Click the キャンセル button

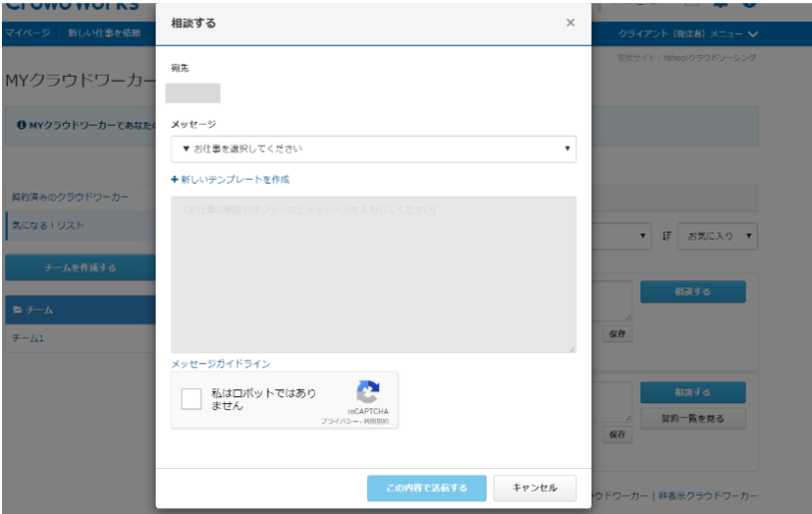click(x=534, y=488)
